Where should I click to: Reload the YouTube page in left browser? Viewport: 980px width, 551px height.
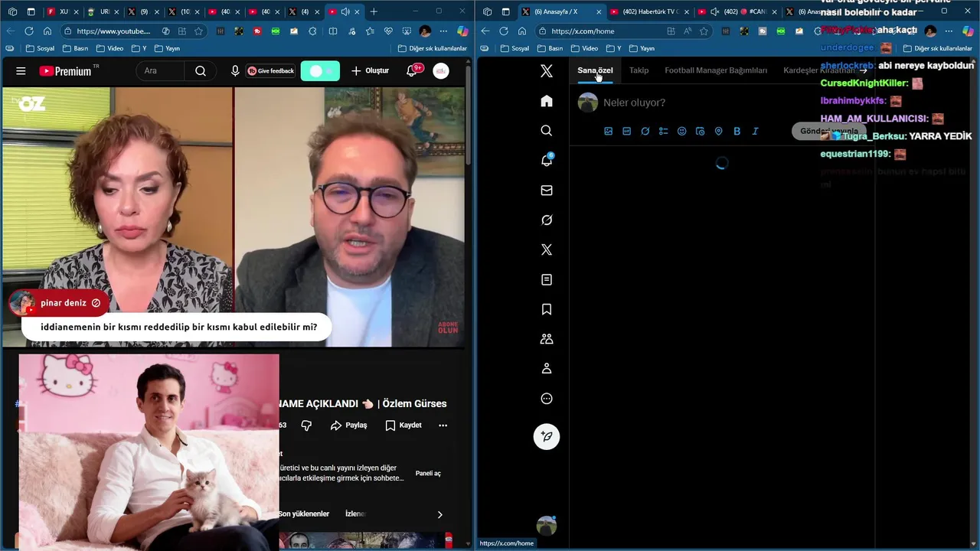click(x=29, y=31)
